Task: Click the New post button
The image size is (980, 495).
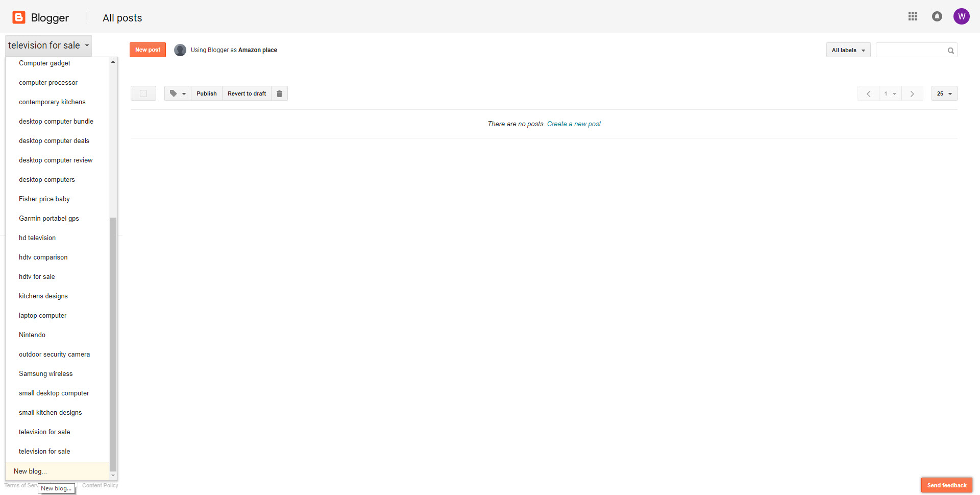Action: click(148, 50)
